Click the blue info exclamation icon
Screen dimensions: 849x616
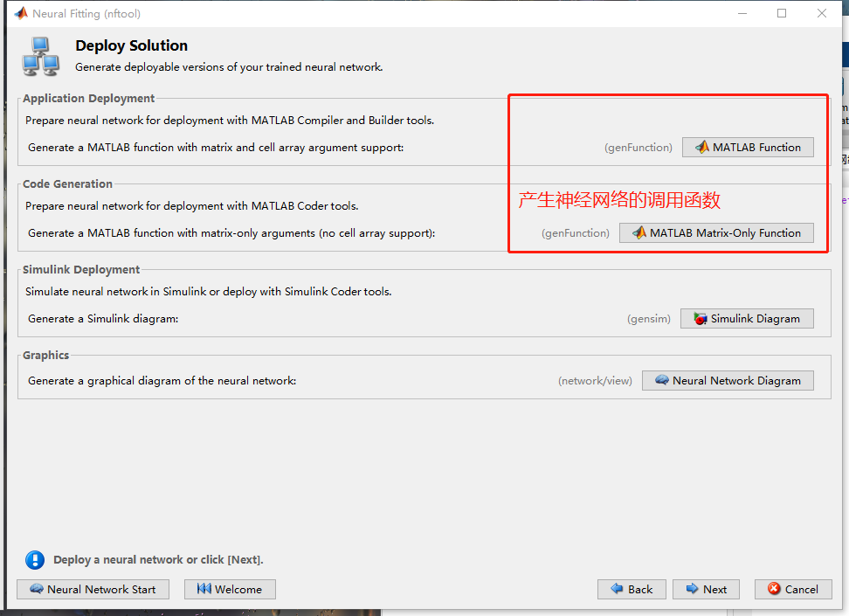35,560
